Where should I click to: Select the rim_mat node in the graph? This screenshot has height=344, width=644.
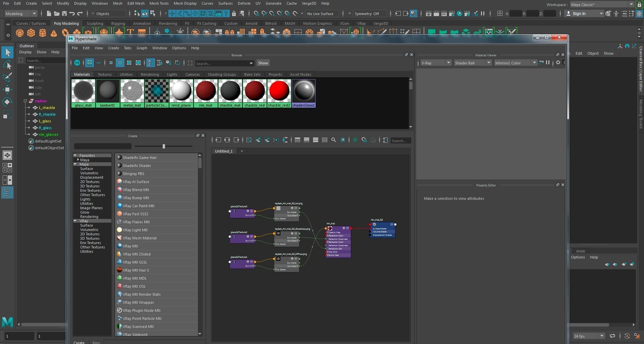tap(338, 241)
